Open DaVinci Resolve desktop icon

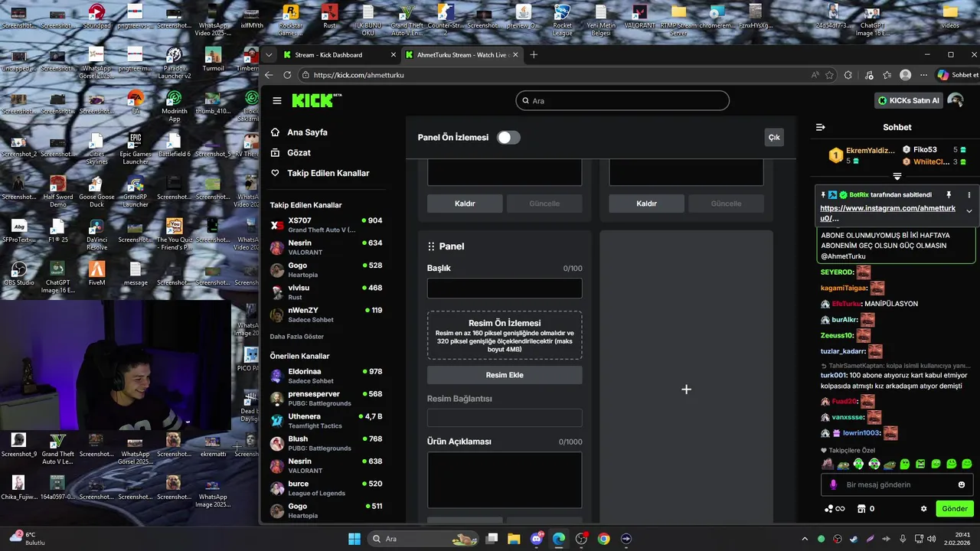pos(96,235)
